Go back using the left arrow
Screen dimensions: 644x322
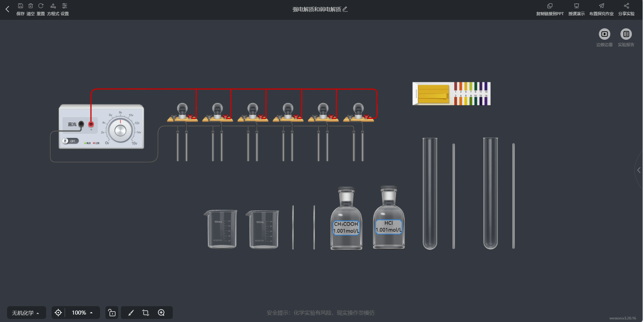(x=7, y=9)
